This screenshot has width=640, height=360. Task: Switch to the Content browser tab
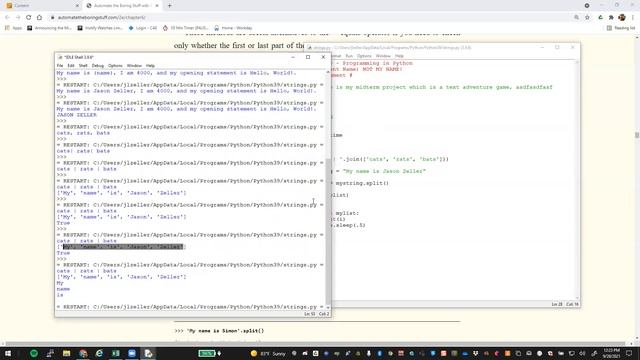(41, 6)
